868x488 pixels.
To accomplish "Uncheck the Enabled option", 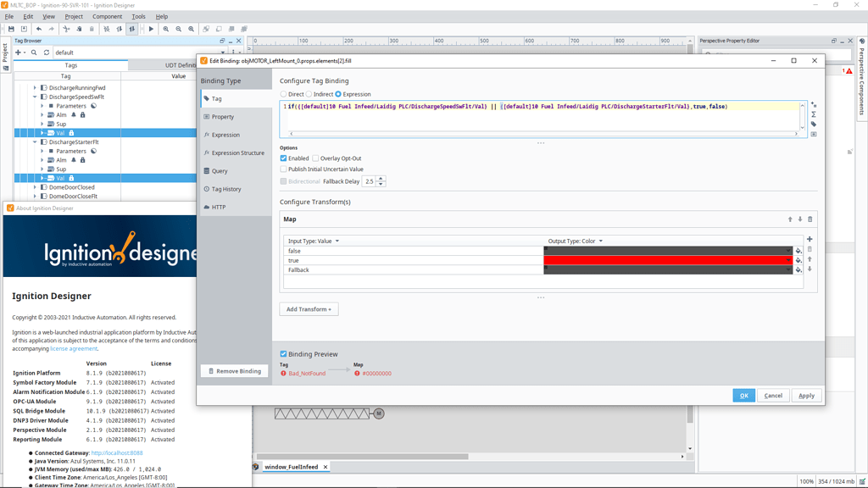I will (284, 158).
